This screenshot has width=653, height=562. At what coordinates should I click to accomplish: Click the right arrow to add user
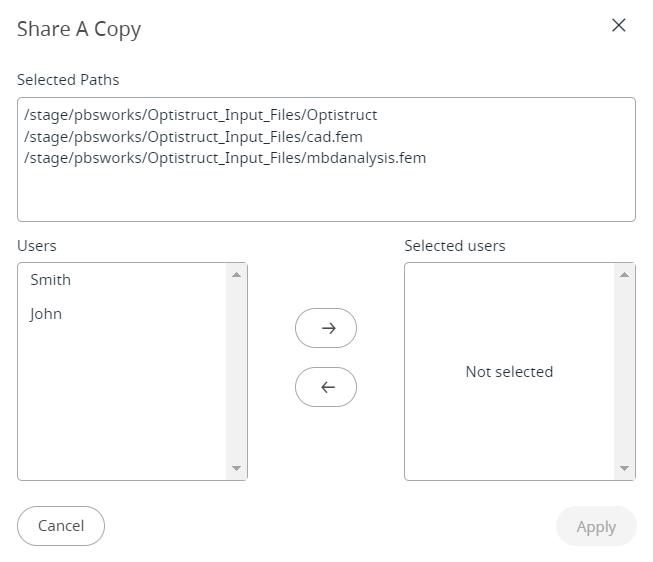pos(326,328)
